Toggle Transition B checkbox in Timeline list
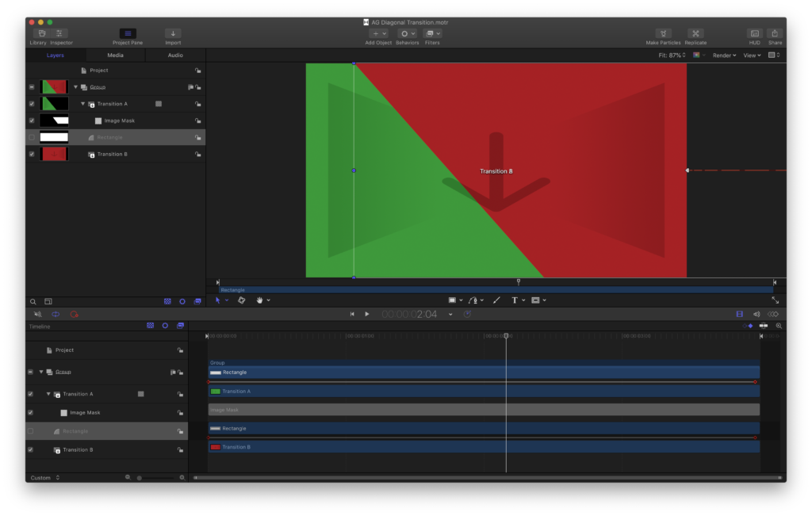This screenshot has height=516, width=812. (31, 450)
